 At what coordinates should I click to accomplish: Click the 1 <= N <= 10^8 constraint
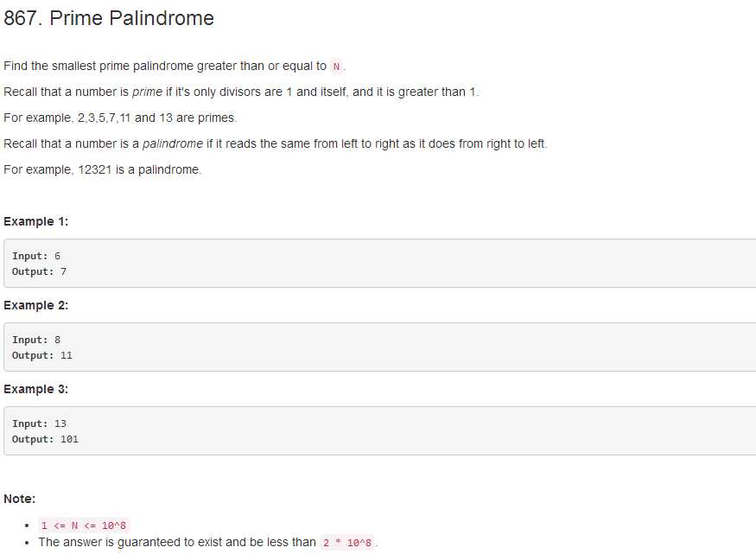[84, 525]
